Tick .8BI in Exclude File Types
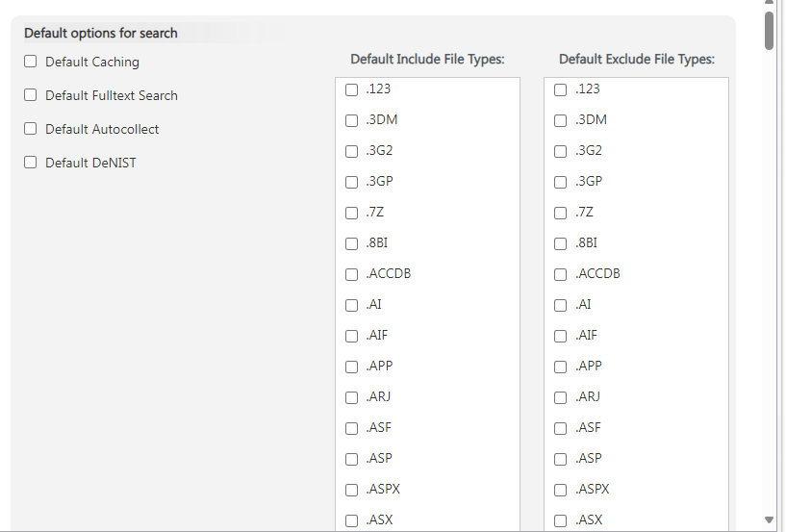Image resolution: width=786 pixels, height=532 pixels. click(x=561, y=243)
